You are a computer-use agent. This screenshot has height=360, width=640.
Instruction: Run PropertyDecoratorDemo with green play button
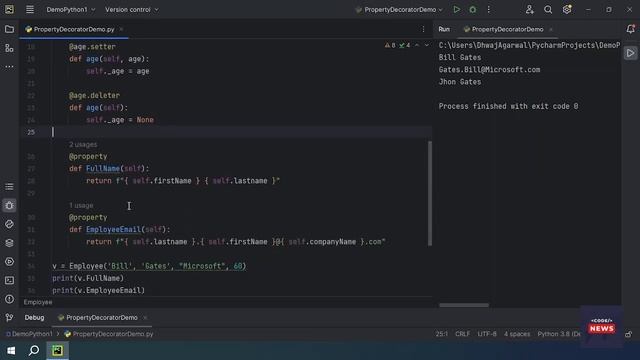tap(456, 9)
